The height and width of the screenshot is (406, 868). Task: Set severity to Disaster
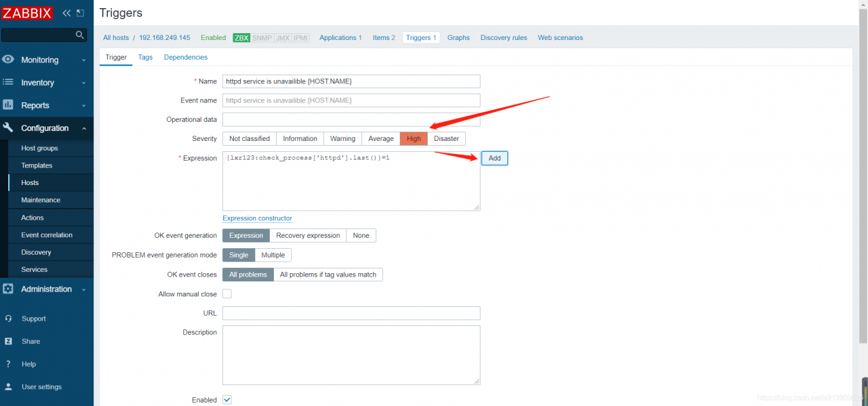[x=446, y=138]
